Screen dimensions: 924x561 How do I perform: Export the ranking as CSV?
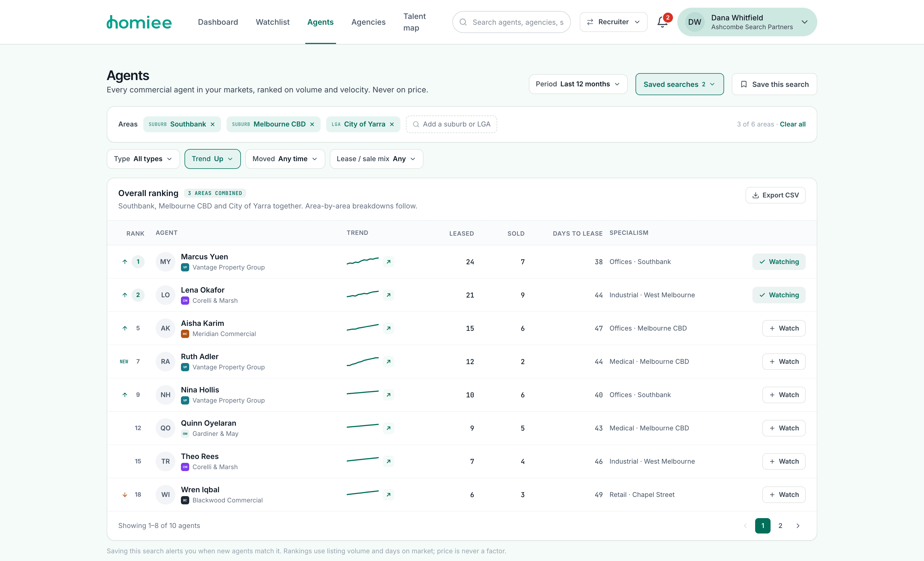[776, 195]
